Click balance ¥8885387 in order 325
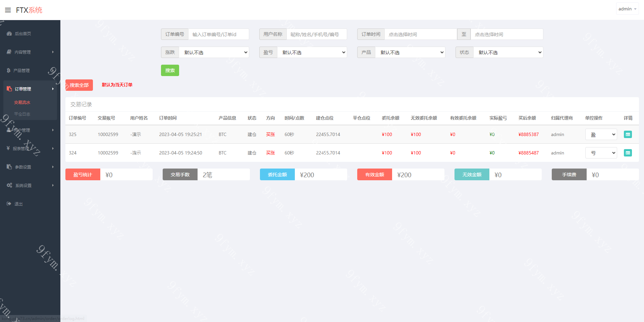644x322 pixels. [x=529, y=134]
